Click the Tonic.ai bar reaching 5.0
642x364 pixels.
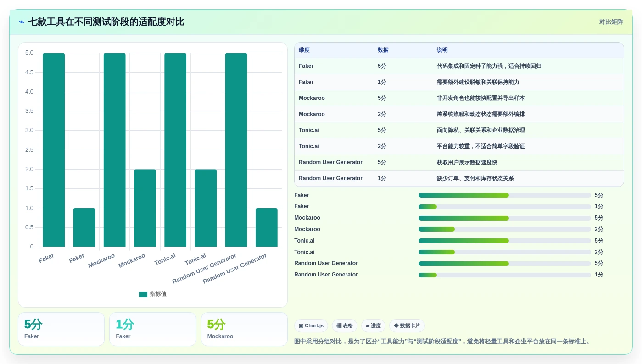(175, 150)
